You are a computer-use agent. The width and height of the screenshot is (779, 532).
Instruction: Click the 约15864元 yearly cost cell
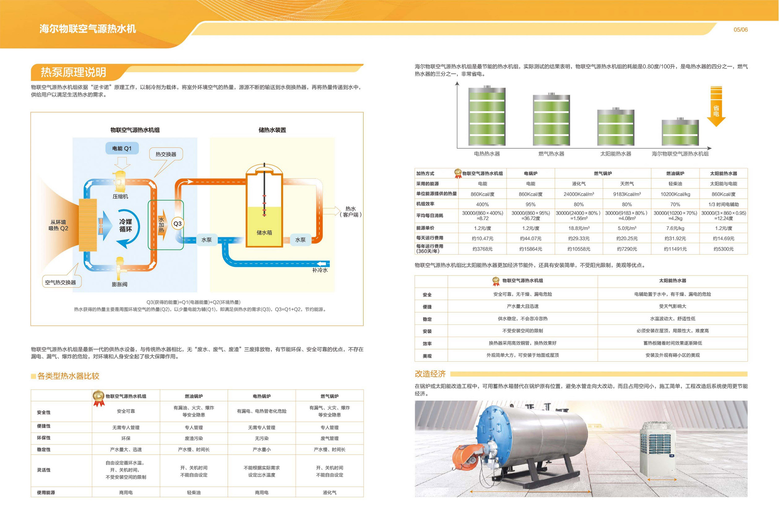[531, 249]
